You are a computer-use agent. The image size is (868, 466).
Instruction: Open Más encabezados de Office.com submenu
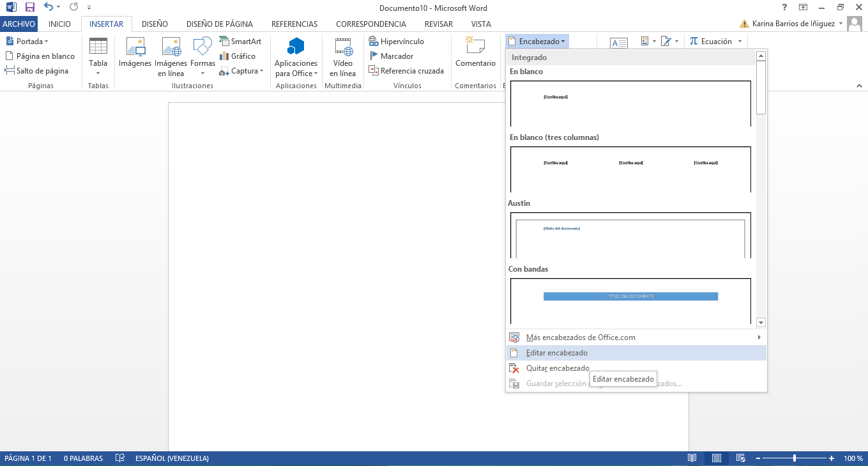click(x=636, y=338)
